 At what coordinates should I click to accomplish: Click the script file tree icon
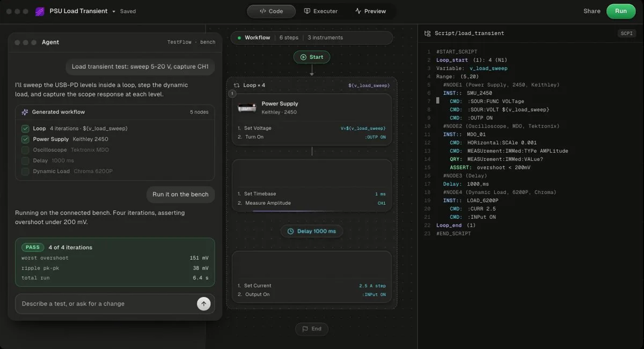428,33
